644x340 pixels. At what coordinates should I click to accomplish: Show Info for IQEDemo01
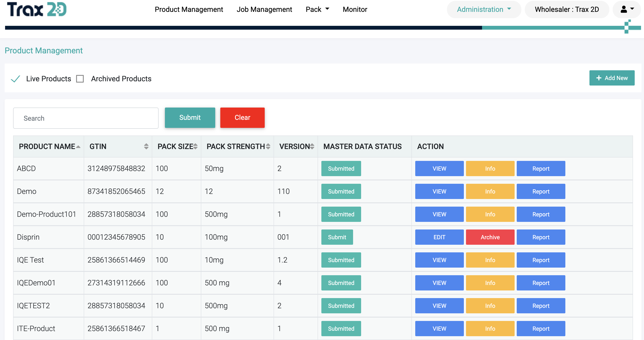490,283
